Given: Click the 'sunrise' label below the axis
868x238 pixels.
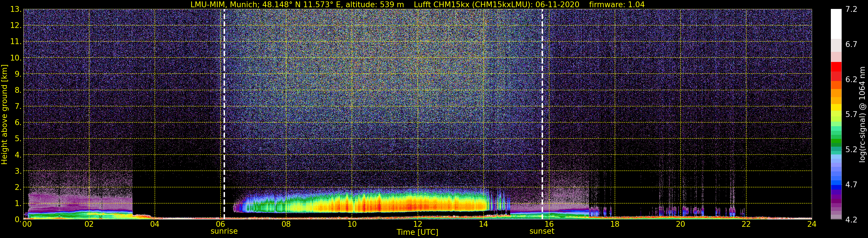Looking at the screenshot, I should point(224,231).
